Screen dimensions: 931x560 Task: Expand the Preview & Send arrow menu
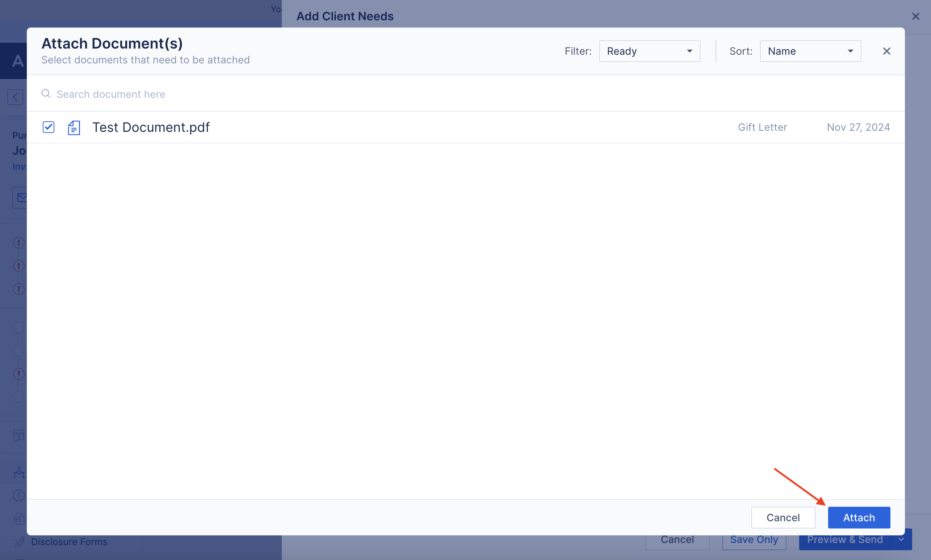click(902, 540)
